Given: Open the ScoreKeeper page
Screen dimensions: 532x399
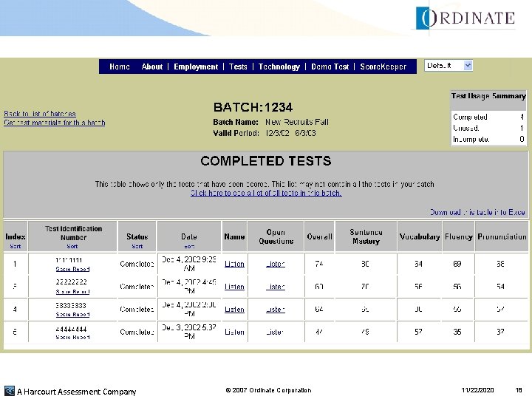Looking at the screenshot, I should click(x=383, y=66).
